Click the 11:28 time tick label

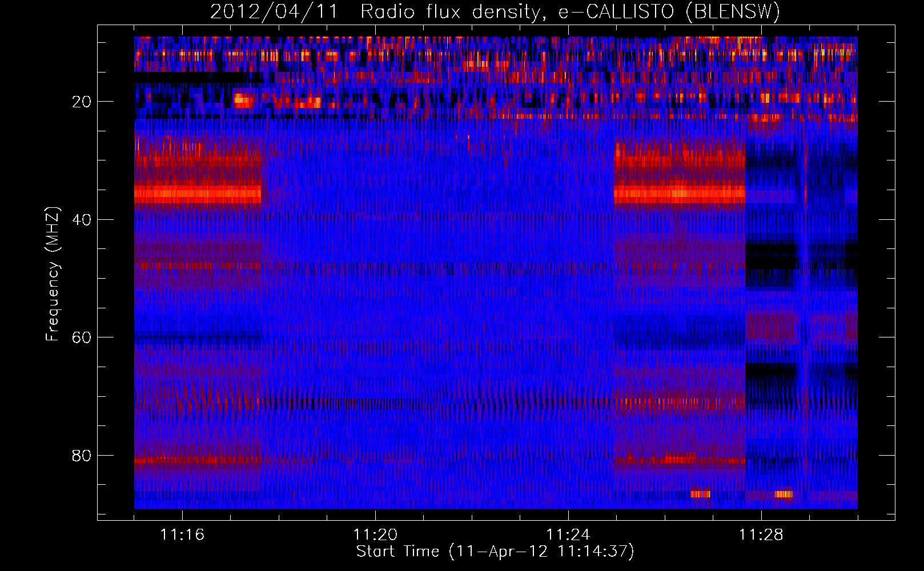pos(761,534)
